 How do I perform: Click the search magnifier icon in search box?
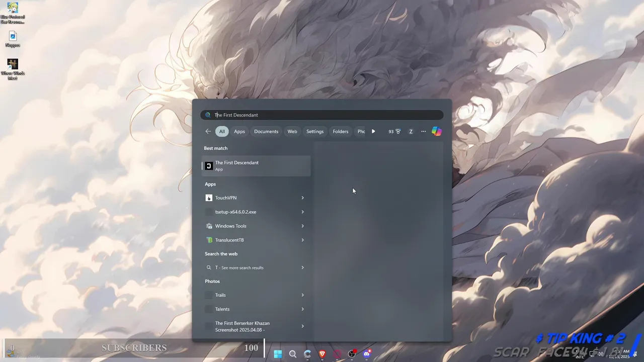[208, 115]
